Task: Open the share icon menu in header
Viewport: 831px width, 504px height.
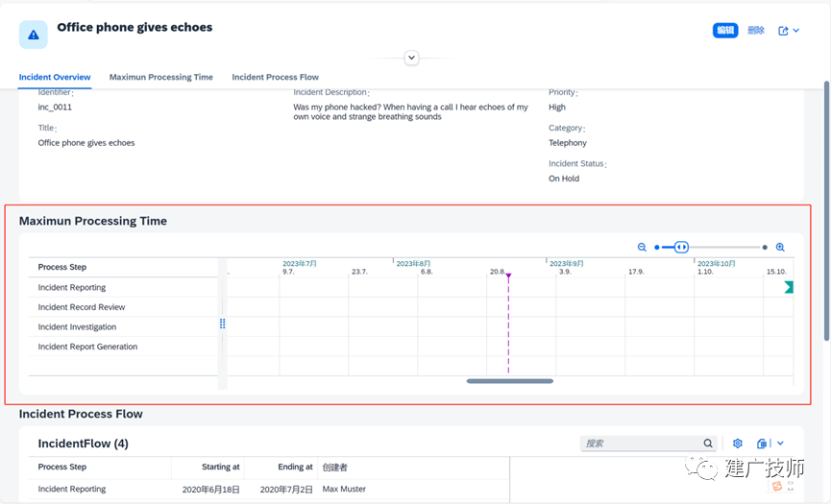Action: coord(783,31)
